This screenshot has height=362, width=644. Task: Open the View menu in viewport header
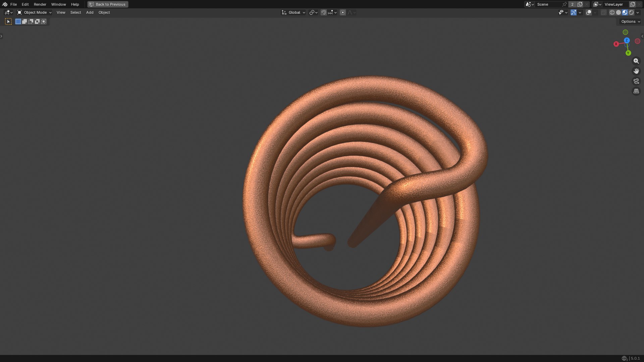pyautogui.click(x=61, y=12)
